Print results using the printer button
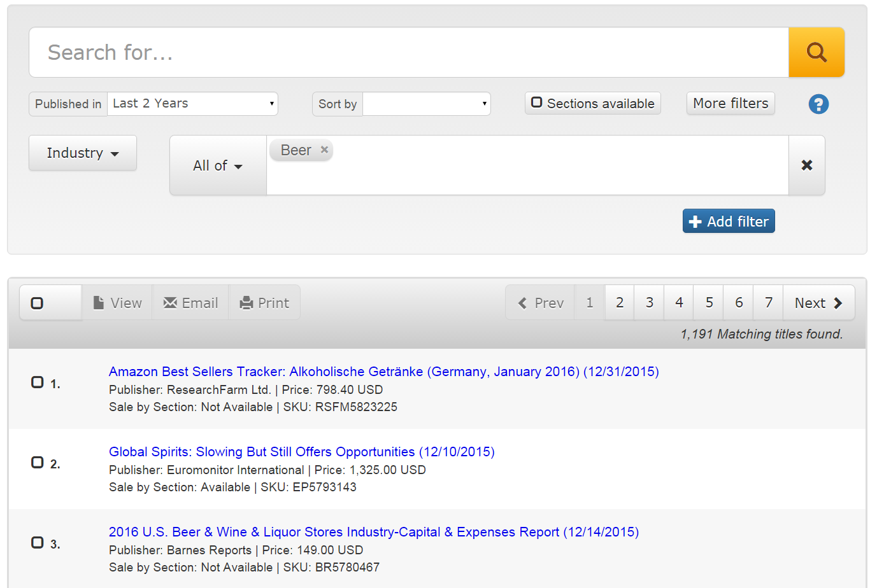This screenshot has height=588, width=877. tap(264, 303)
